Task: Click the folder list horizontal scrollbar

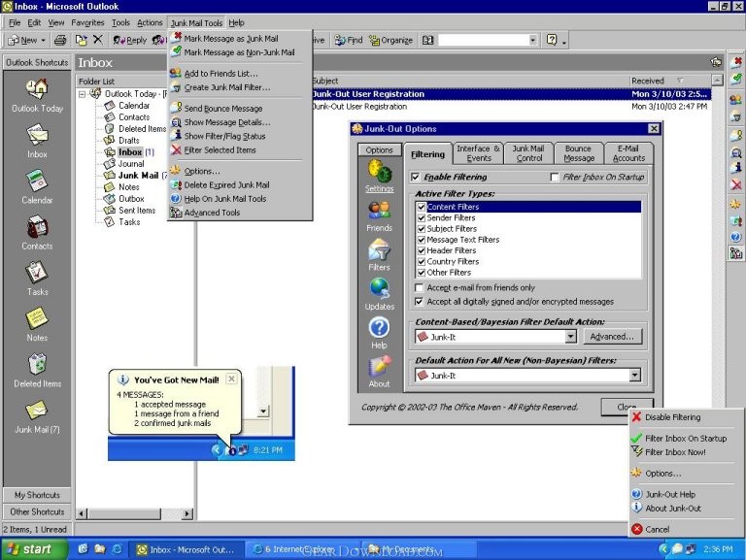Action: click(x=135, y=513)
